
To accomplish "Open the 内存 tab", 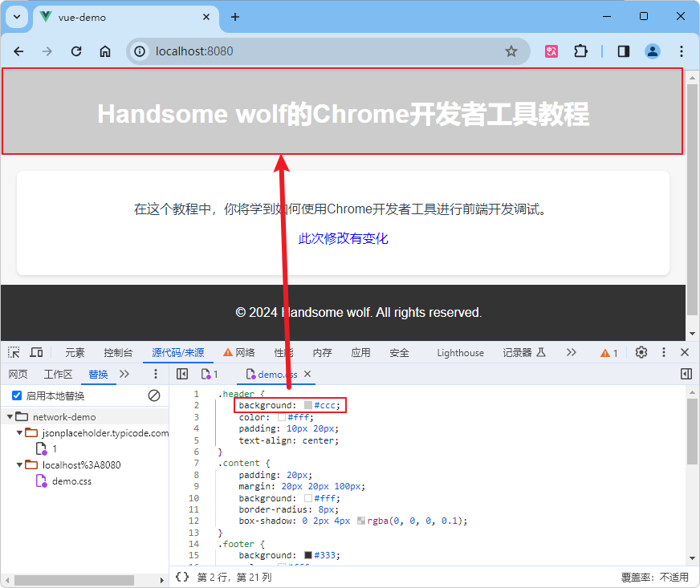I will 323,353.
